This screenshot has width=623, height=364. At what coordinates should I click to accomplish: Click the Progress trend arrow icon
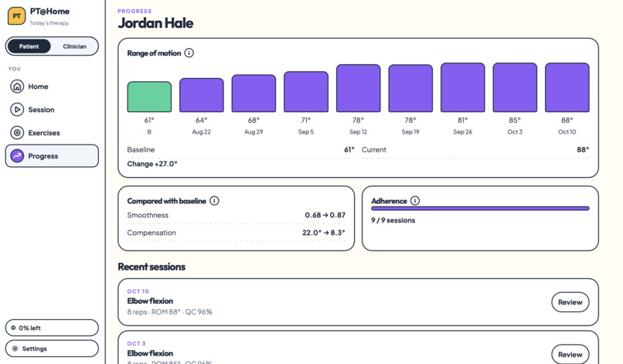(17, 156)
